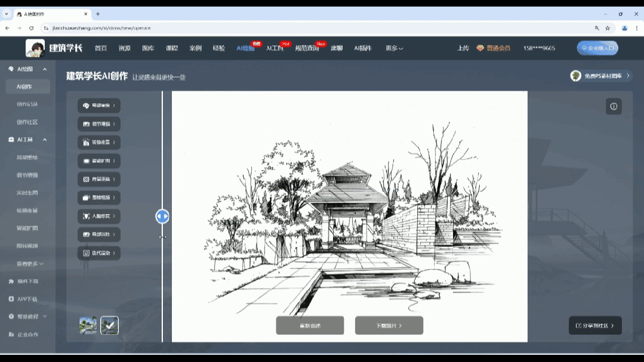Open the 局部消除 tool button
Image resolution: width=644 pixels, height=362 pixels.
tap(99, 234)
